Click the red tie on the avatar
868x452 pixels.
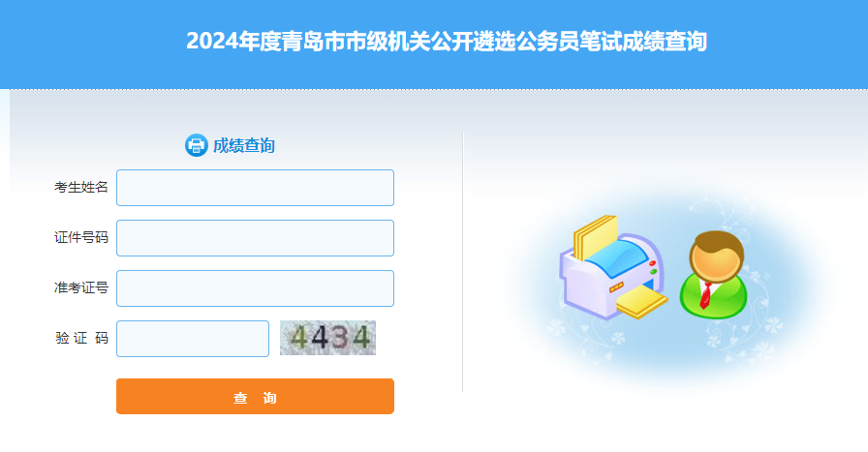pyautogui.click(x=706, y=295)
